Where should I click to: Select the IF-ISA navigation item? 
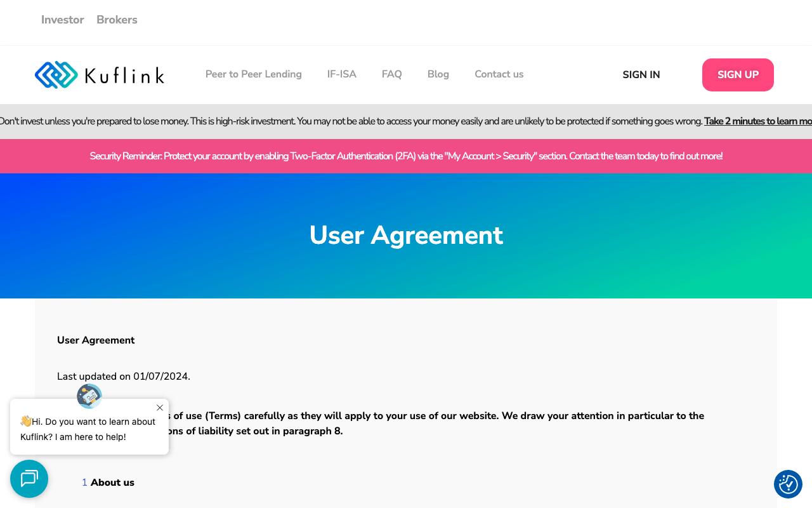coord(341,74)
